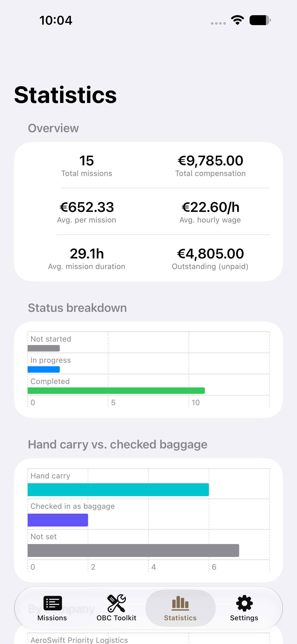The width and height of the screenshot is (297, 644).
Task: Tap the purple Checked in as baggage bar
Action: pyautogui.click(x=58, y=520)
